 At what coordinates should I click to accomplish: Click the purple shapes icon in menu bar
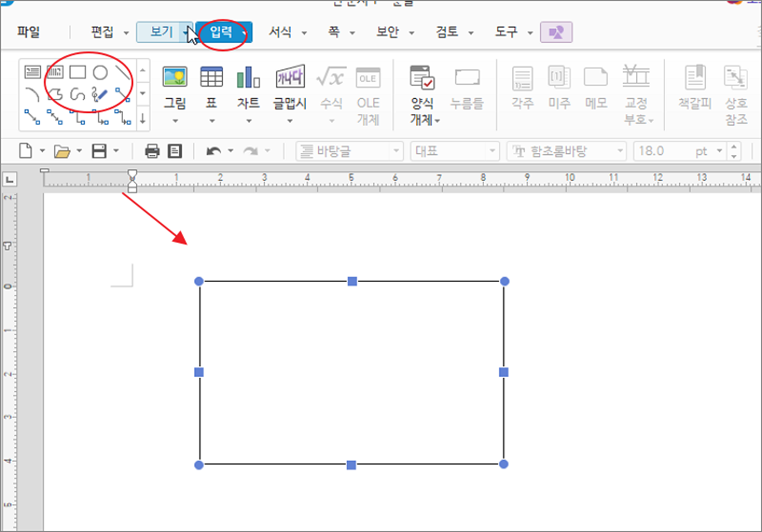(x=556, y=32)
